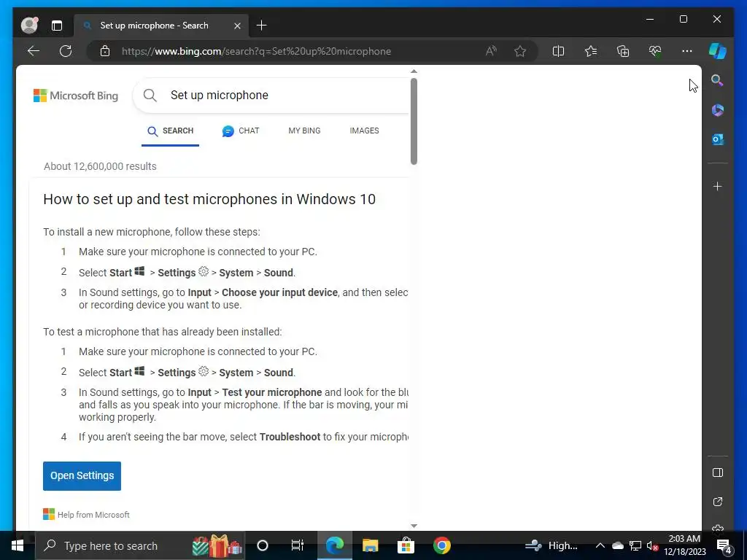Switch to the CHAT tab
The height and width of the screenshot is (560, 747).
pyautogui.click(x=241, y=131)
